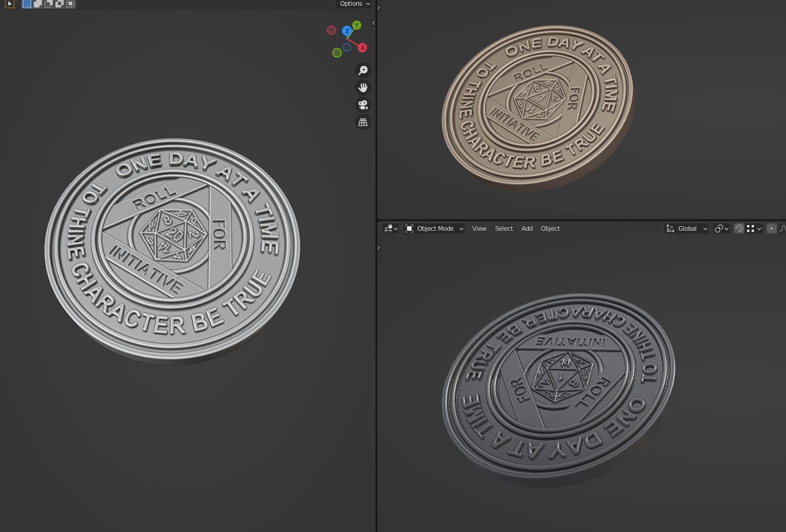Click the transform pivot point icon

pos(719,228)
